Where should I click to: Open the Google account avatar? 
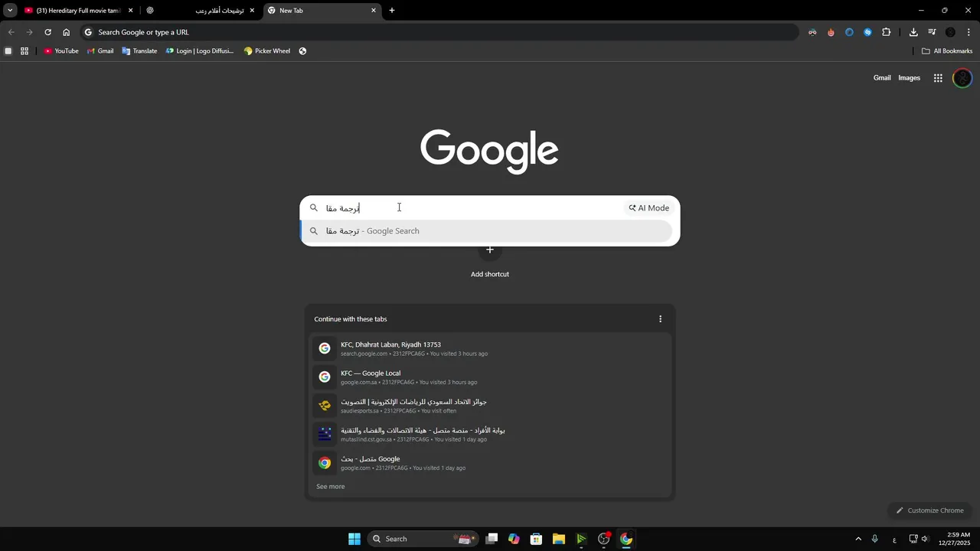[962, 78]
